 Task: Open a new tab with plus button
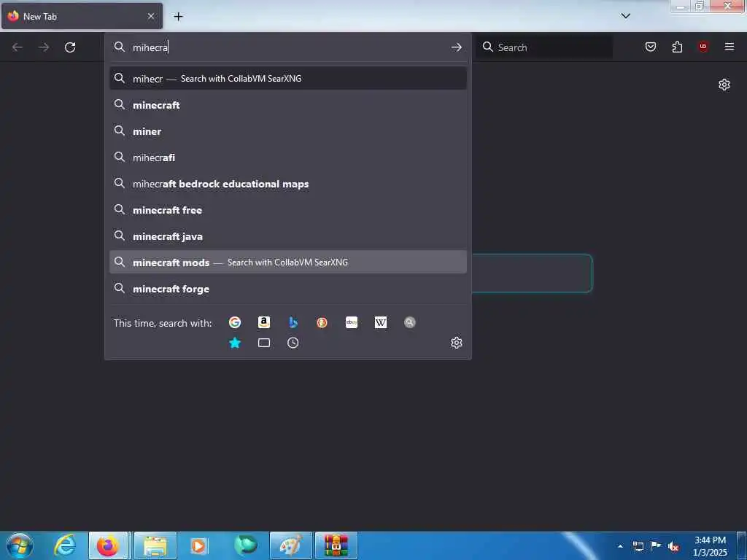click(x=178, y=17)
